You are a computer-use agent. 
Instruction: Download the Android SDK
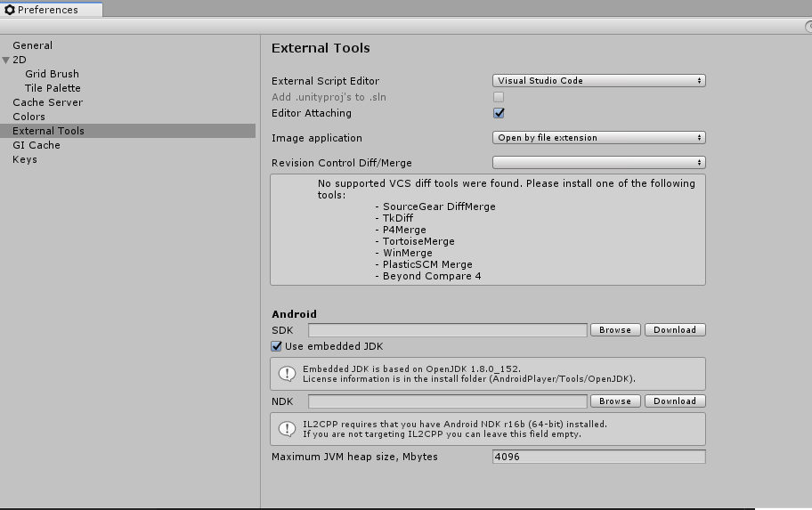(675, 330)
